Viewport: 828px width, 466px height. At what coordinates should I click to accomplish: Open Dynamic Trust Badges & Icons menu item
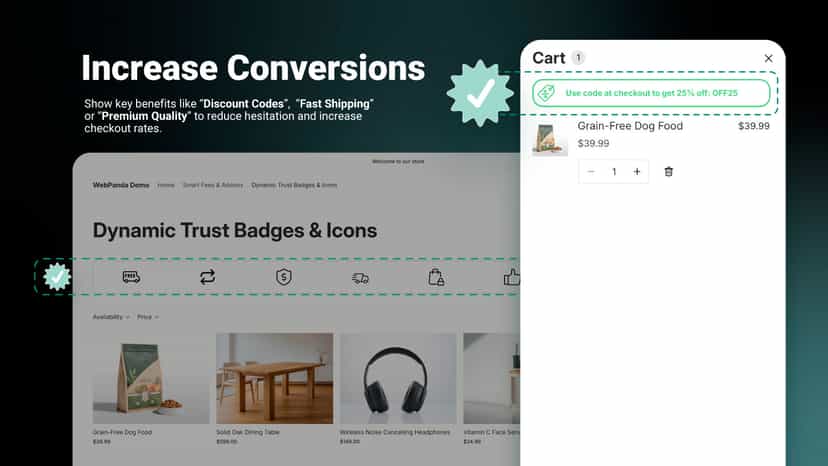click(x=294, y=185)
